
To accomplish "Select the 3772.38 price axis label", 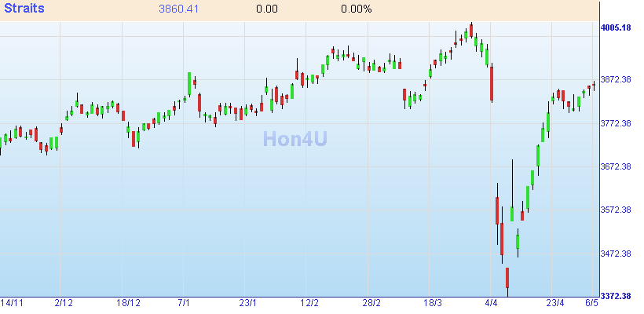I will [616, 123].
